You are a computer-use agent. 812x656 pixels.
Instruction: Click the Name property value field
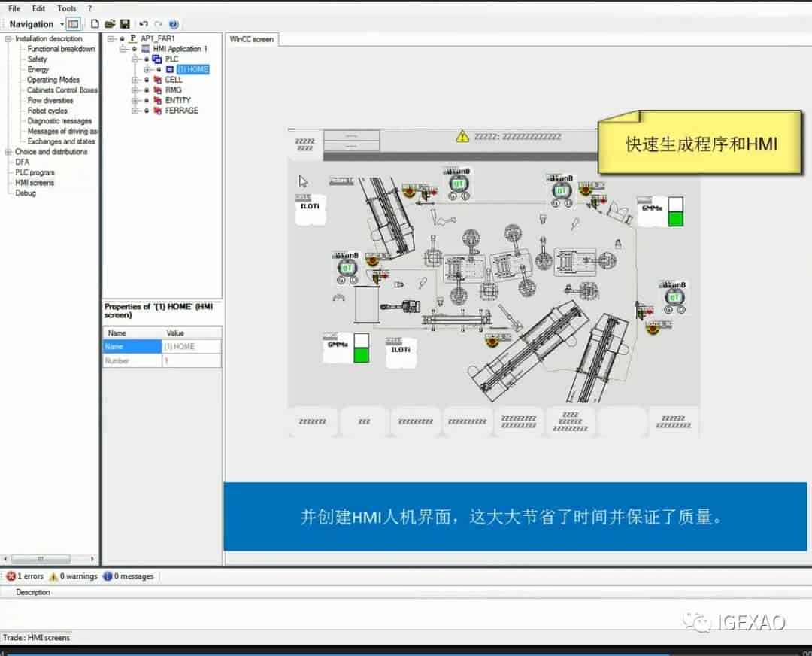coord(192,346)
